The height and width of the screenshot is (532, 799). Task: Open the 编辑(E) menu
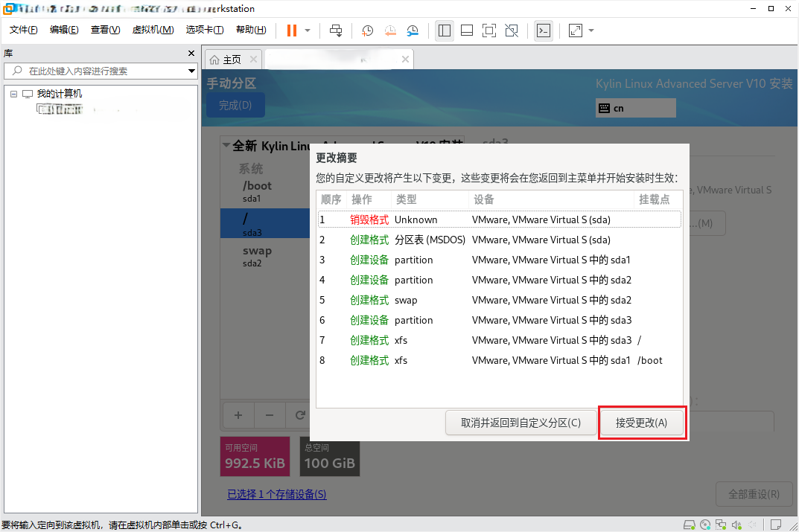[x=64, y=30]
